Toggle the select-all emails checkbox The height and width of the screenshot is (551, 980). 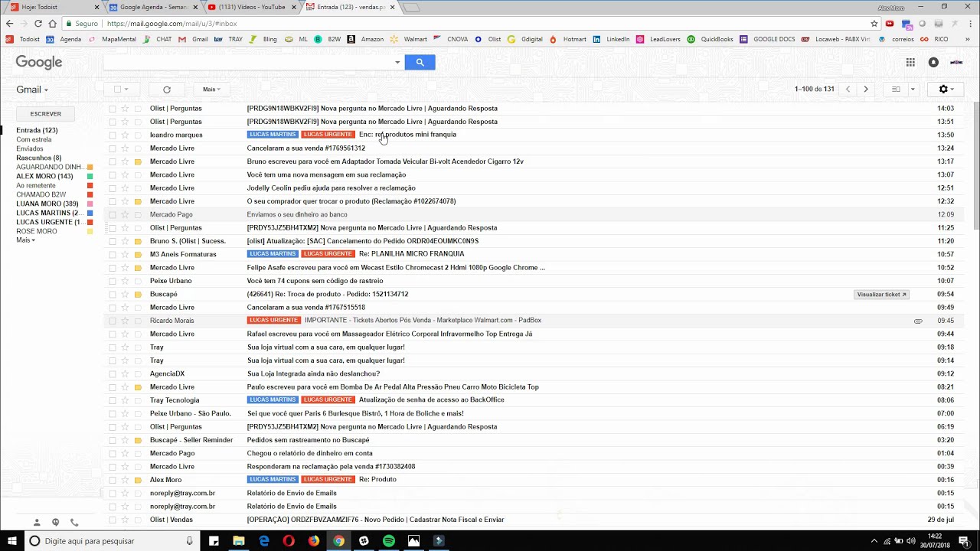click(x=117, y=90)
